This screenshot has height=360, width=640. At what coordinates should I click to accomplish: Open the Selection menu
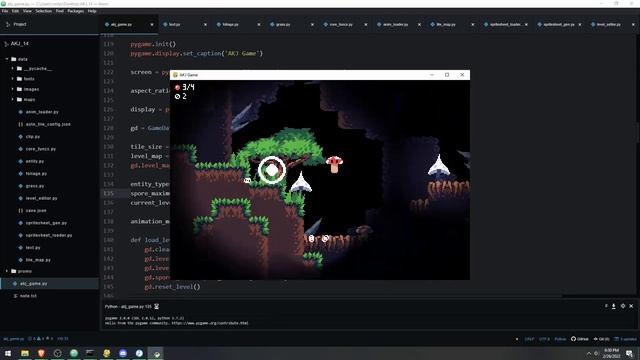pyautogui.click(x=43, y=11)
